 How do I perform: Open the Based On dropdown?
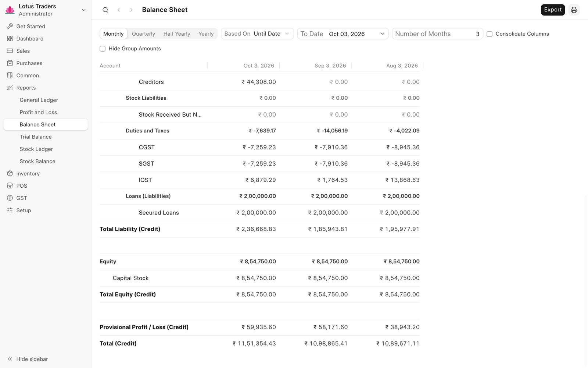pos(257,34)
